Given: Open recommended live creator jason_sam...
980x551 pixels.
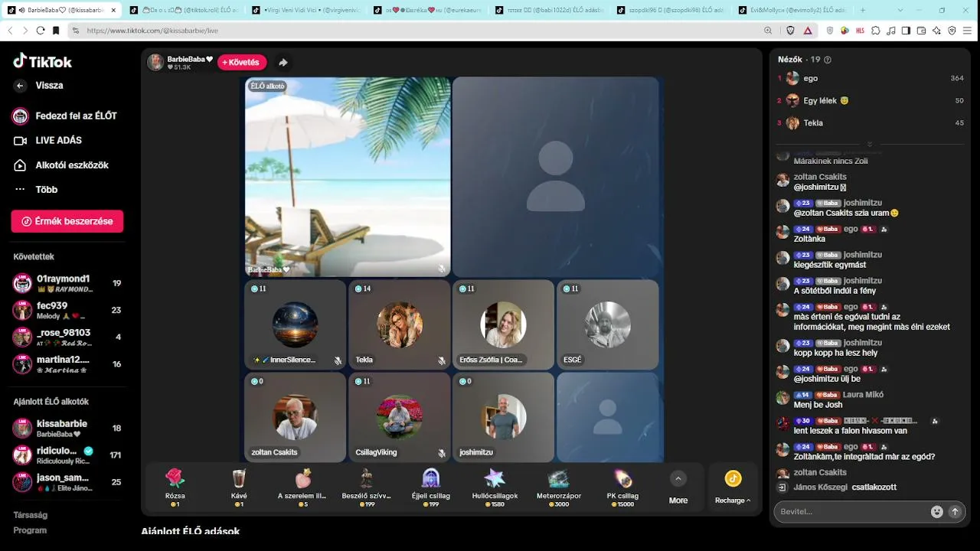Looking at the screenshot, I should pyautogui.click(x=67, y=482).
